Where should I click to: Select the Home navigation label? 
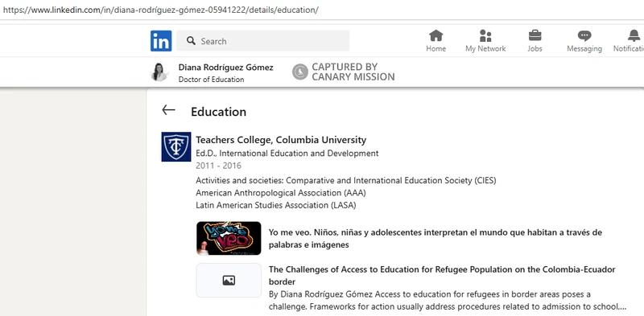(x=436, y=48)
